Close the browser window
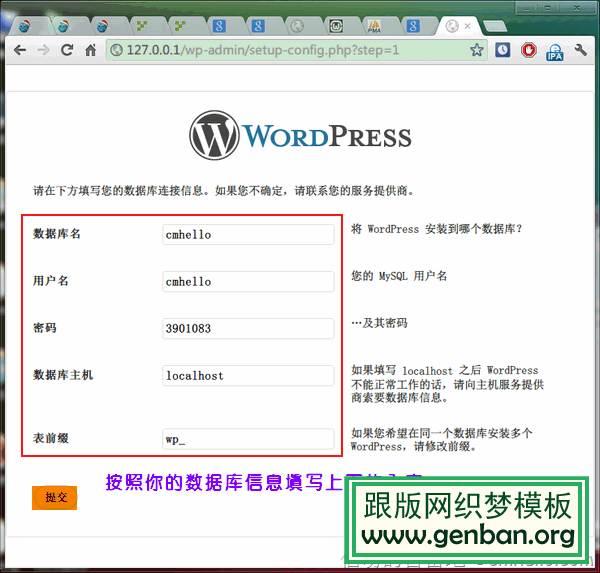The height and width of the screenshot is (573, 600). click(576, 8)
